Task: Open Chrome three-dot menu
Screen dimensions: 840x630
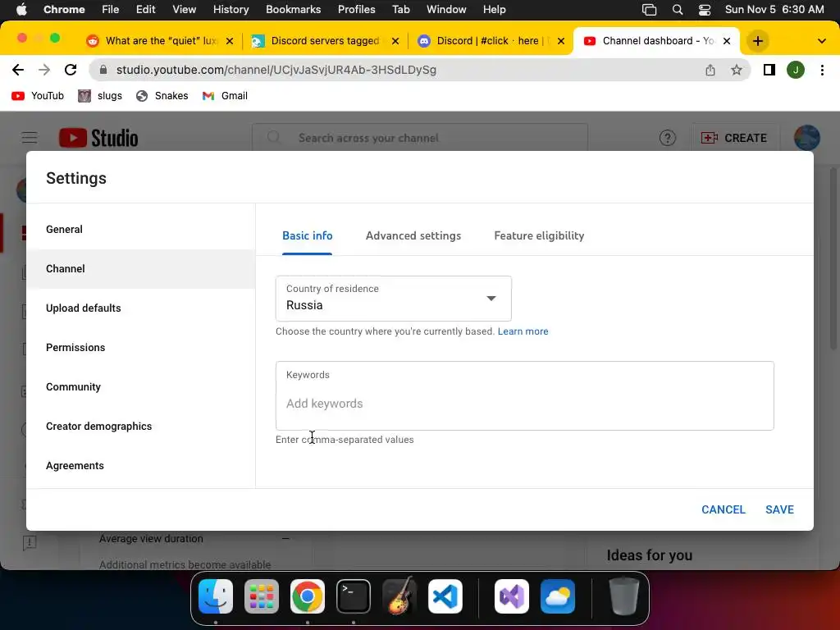Action: pyautogui.click(x=822, y=70)
